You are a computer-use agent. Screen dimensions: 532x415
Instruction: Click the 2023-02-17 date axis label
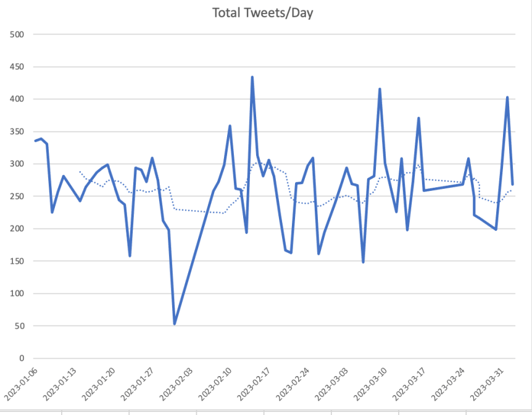(x=254, y=384)
